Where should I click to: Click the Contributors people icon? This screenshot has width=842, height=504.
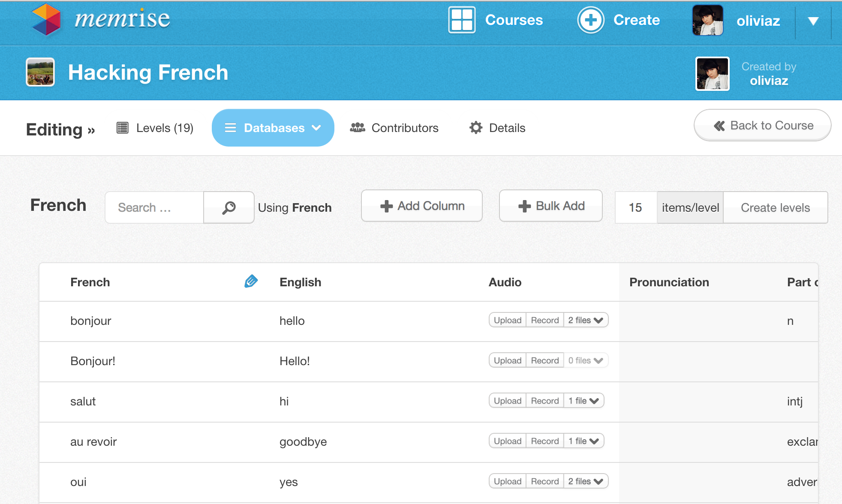pos(358,128)
